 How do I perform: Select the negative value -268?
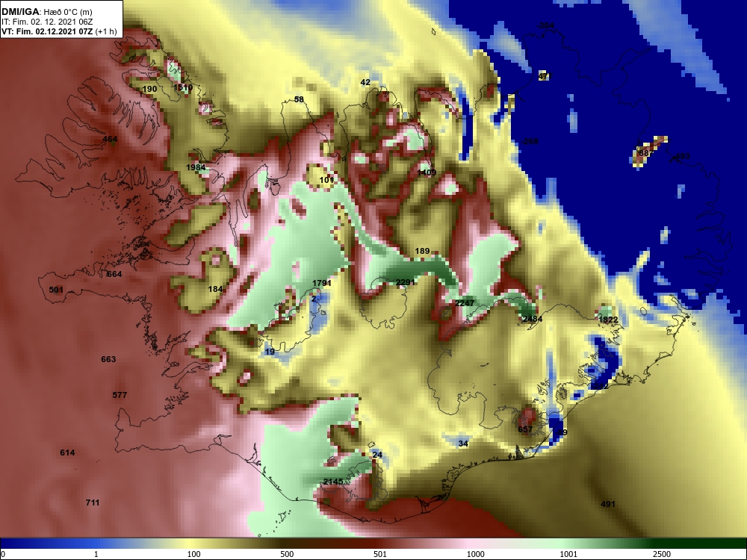point(530,141)
